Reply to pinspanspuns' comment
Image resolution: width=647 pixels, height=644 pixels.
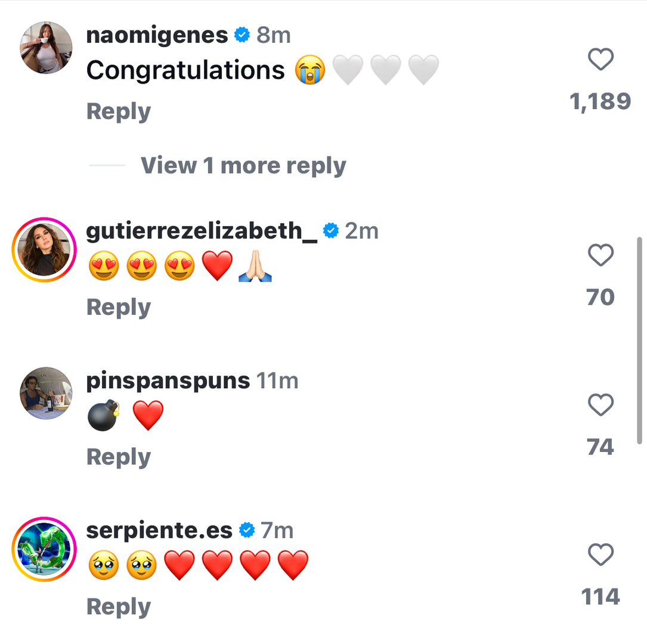[x=119, y=457]
